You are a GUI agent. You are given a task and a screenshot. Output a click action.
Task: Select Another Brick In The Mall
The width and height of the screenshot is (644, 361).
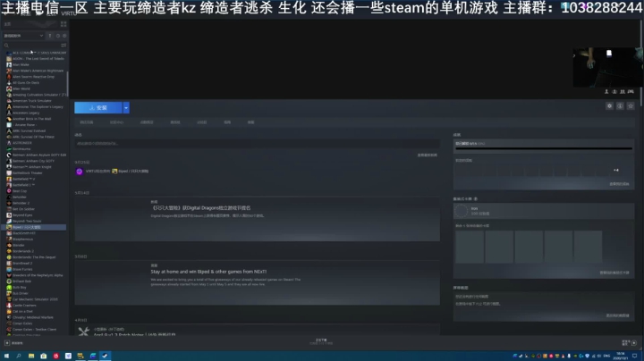(31, 119)
